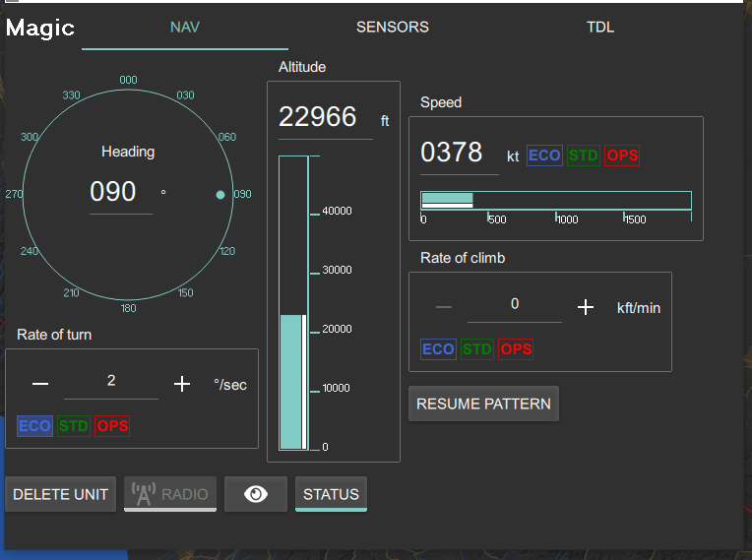Screen dimensions: 752x560
Task: Click the heading value field 090
Action: coord(121,192)
